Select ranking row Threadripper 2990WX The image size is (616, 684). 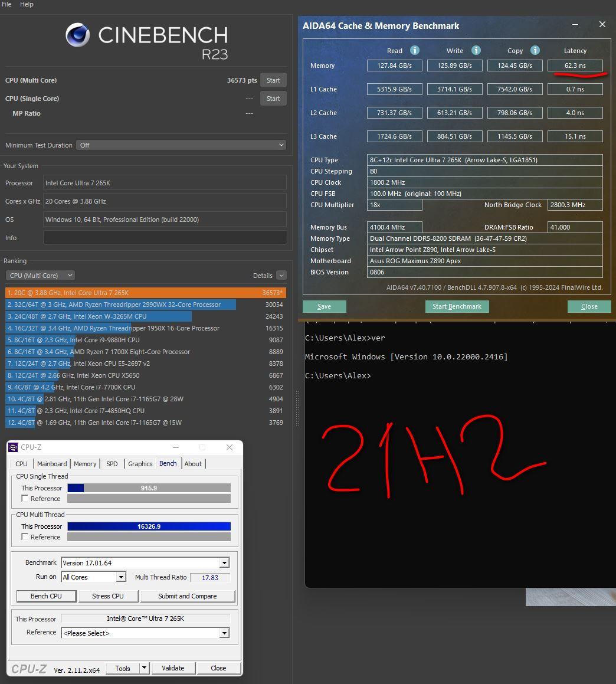tap(145, 305)
